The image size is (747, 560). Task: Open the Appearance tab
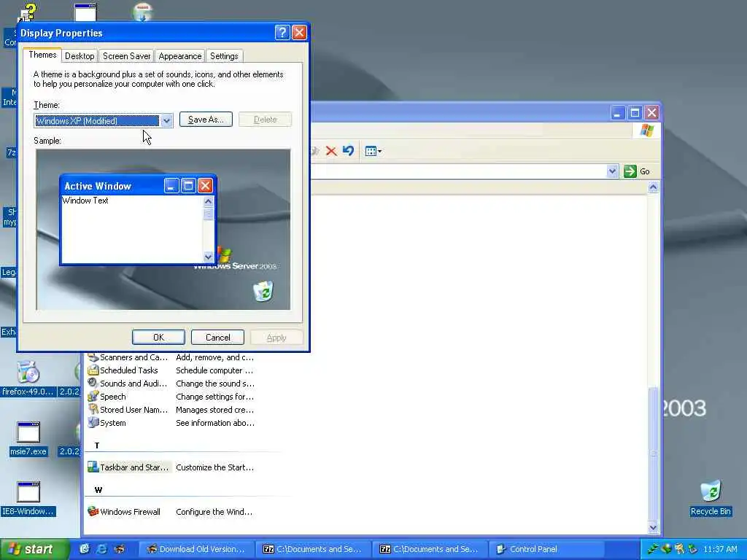point(179,56)
